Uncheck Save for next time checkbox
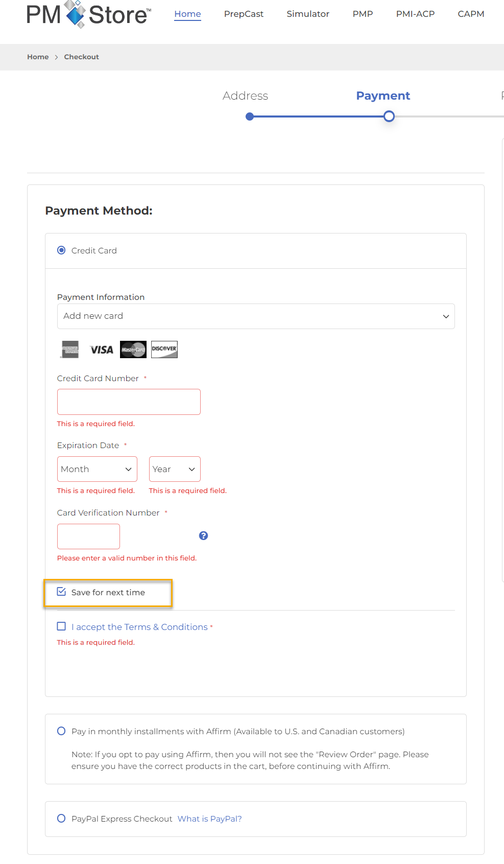Screen dimensions: 504x864 (61, 592)
